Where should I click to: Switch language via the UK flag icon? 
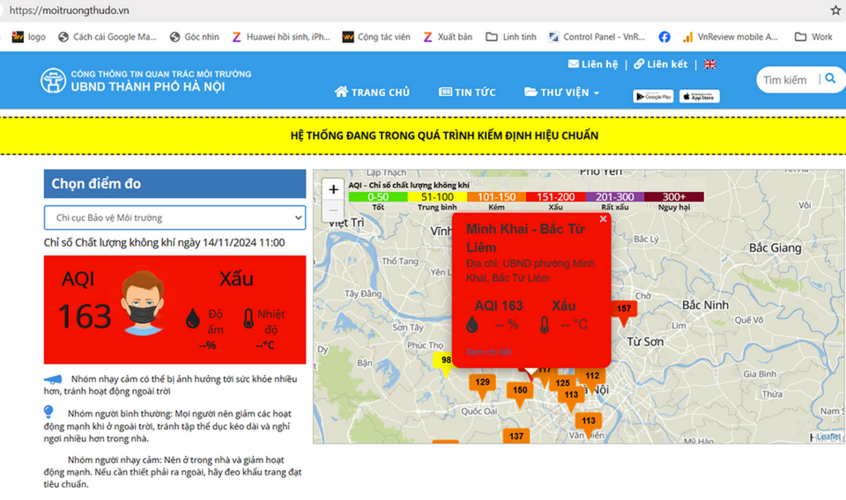point(710,64)
